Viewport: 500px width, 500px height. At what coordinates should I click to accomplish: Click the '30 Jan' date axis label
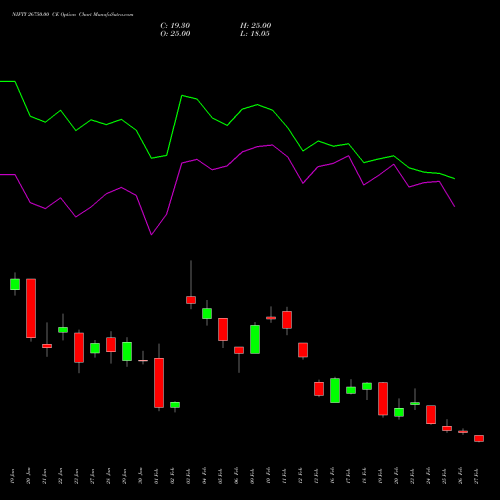pos(140,477)
